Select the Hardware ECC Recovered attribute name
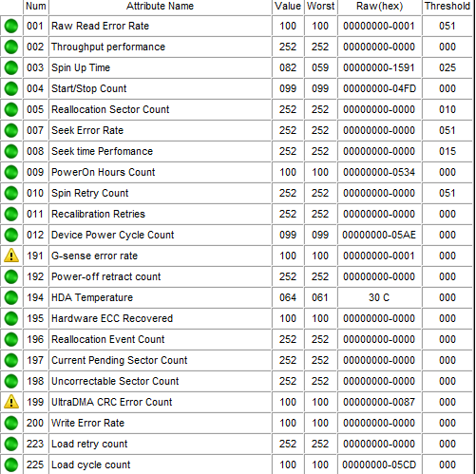The image size is (476, 474). pyautogui.click(x=112, y=318)
